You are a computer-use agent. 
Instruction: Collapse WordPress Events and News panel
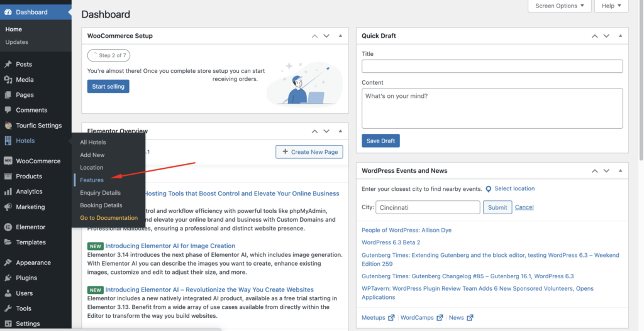620,171
